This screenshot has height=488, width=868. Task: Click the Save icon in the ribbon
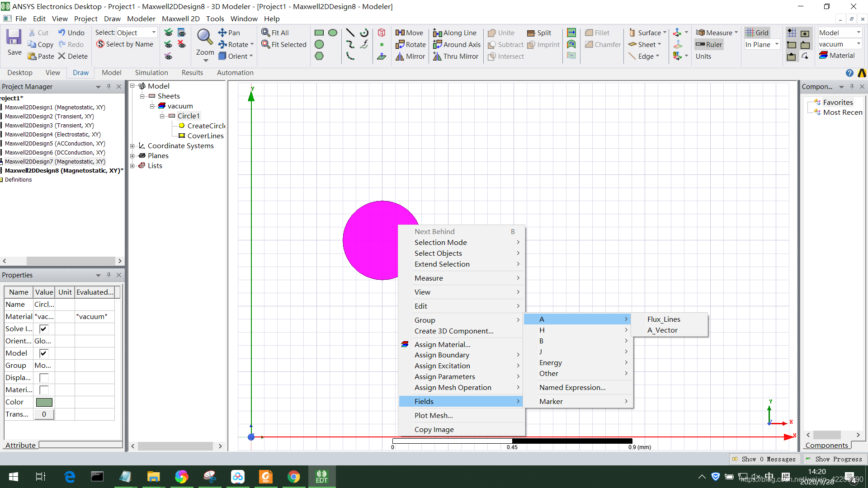[x=14, y=37]
